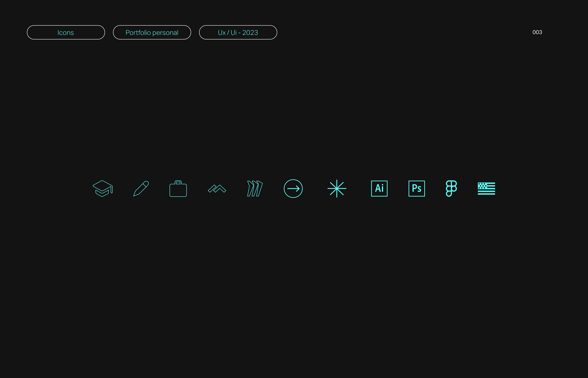Click the 003 page number
The width and height of the screenshot is (588, 378).
click(x=537, y=32)
